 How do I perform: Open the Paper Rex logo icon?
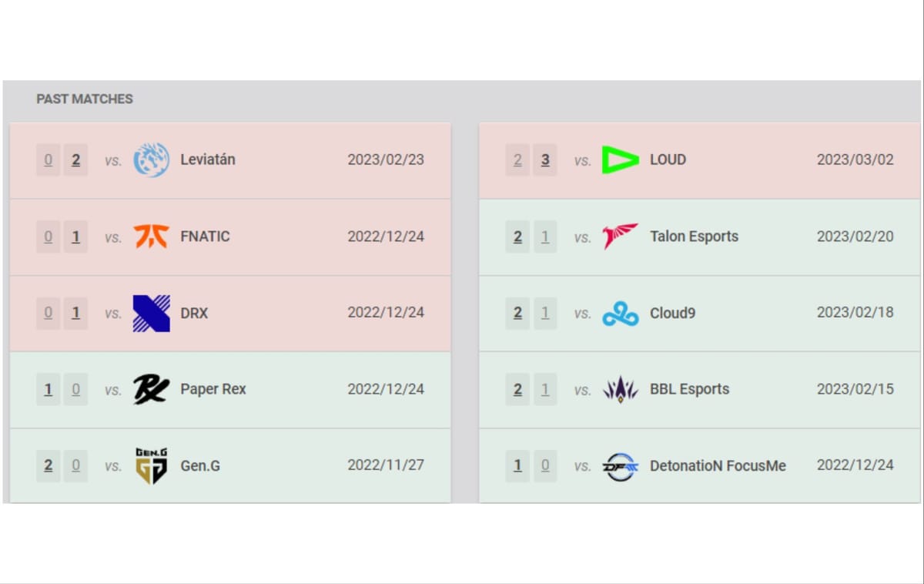151,389
